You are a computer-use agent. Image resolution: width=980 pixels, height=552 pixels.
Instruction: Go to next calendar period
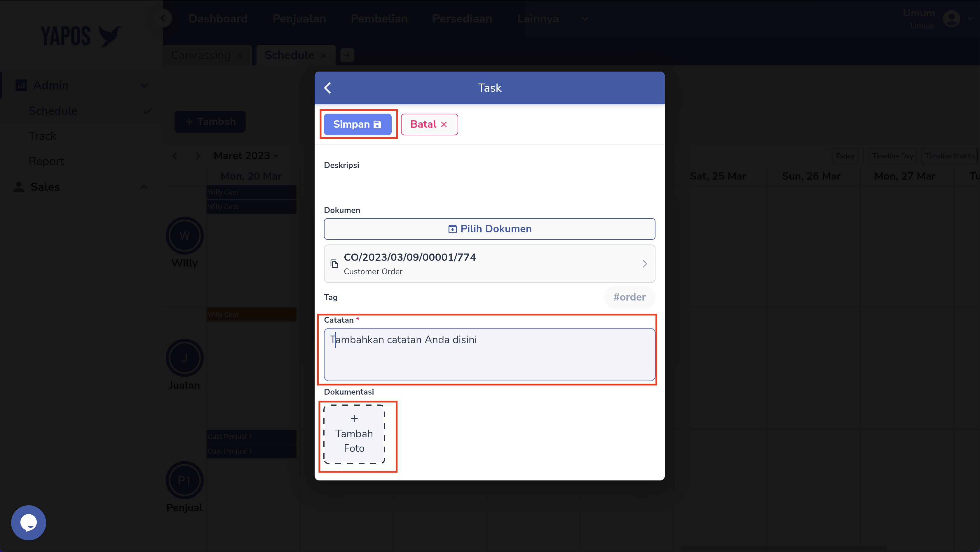[198, 156]
